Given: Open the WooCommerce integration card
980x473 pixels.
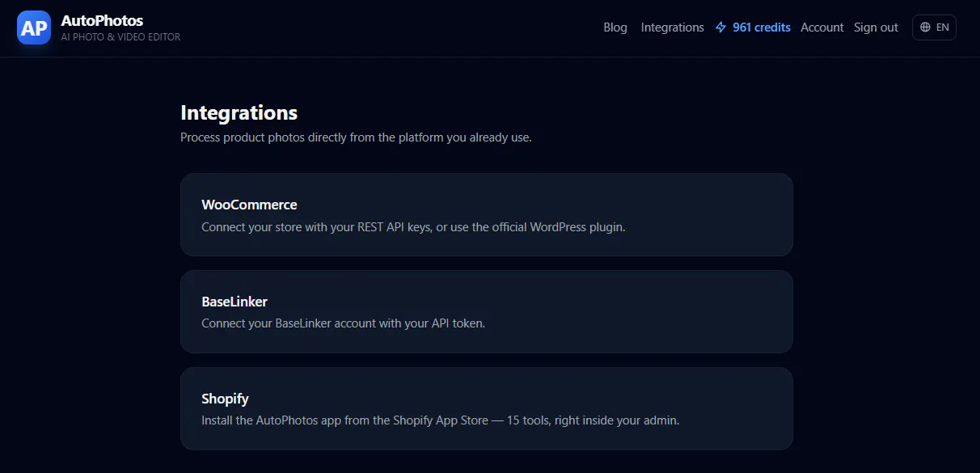Looking at the screenshot, I should (x=487, y=214).
